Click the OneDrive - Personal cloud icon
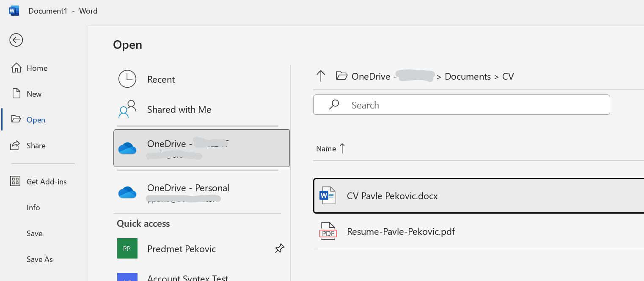 point(127,192)
